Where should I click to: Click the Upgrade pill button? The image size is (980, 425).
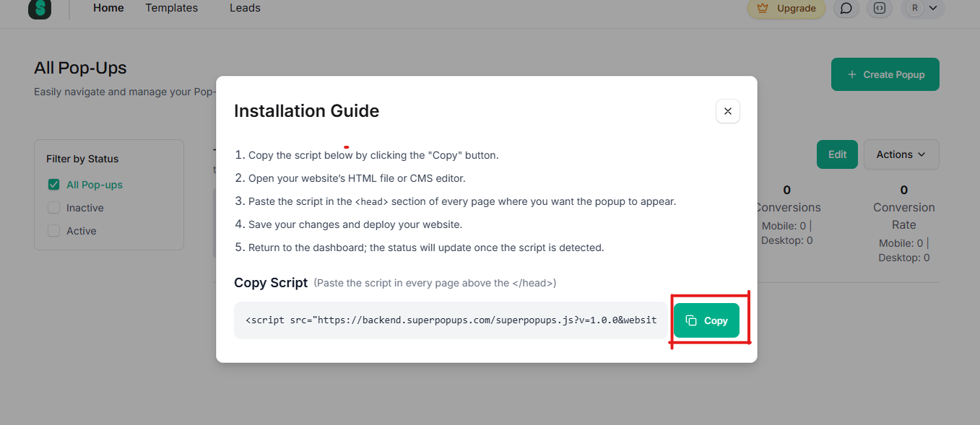tap(786, 9)
